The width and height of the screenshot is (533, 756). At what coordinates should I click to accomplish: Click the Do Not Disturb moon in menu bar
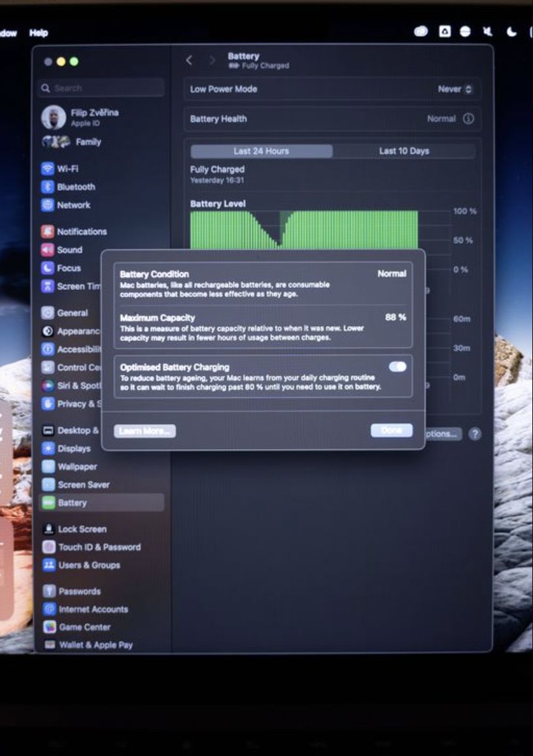(x=512, y=32)
